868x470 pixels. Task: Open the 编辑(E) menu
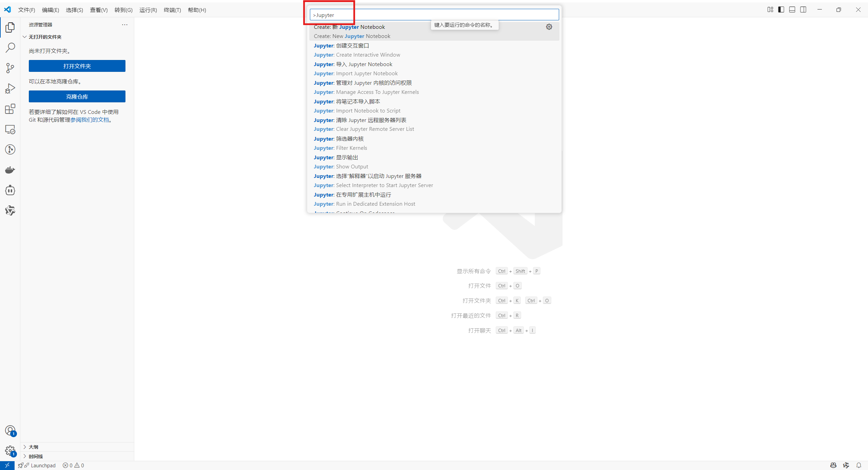click(51, 10)
